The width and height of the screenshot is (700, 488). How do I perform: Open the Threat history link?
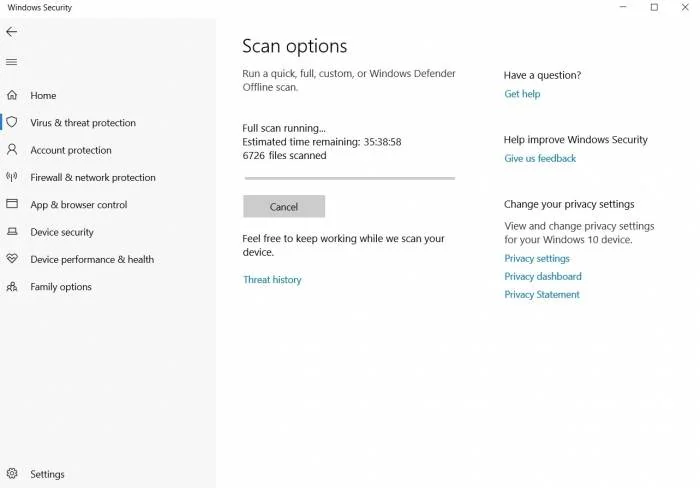click(x=272, y=279)
